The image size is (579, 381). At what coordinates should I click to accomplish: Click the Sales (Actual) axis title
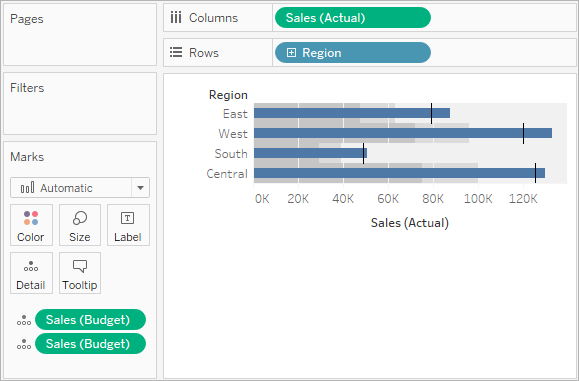click(x=410, y=223)
